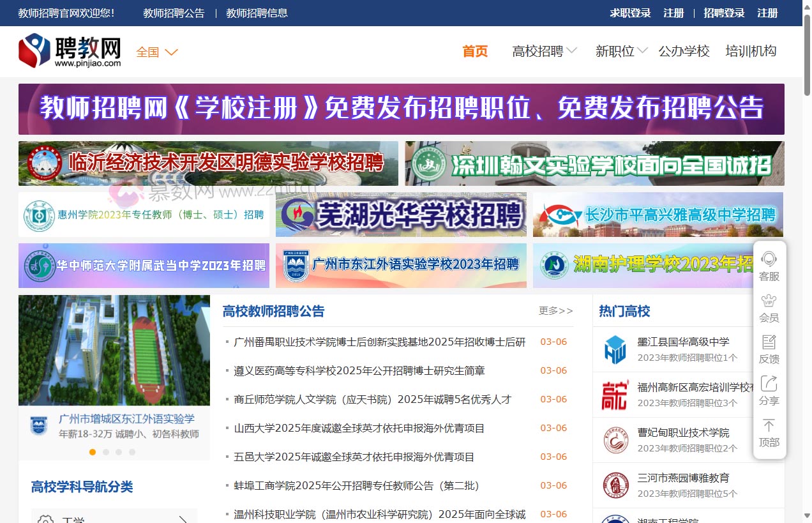
Task: Expand the 新职位 dropdown
Action: click(615, 52)
